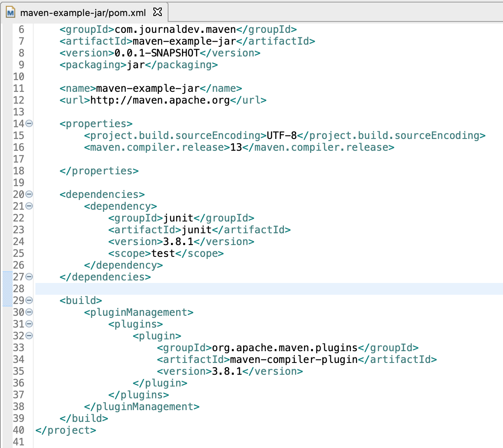Close the maven-example-jar/pom.xml editor tab

point(158,12)
